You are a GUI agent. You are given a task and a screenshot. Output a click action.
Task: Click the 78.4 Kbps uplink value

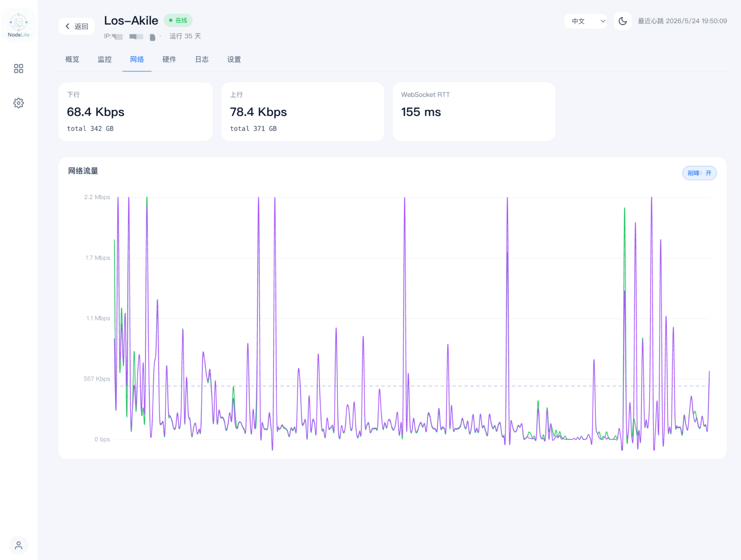(x=259, y=112)
